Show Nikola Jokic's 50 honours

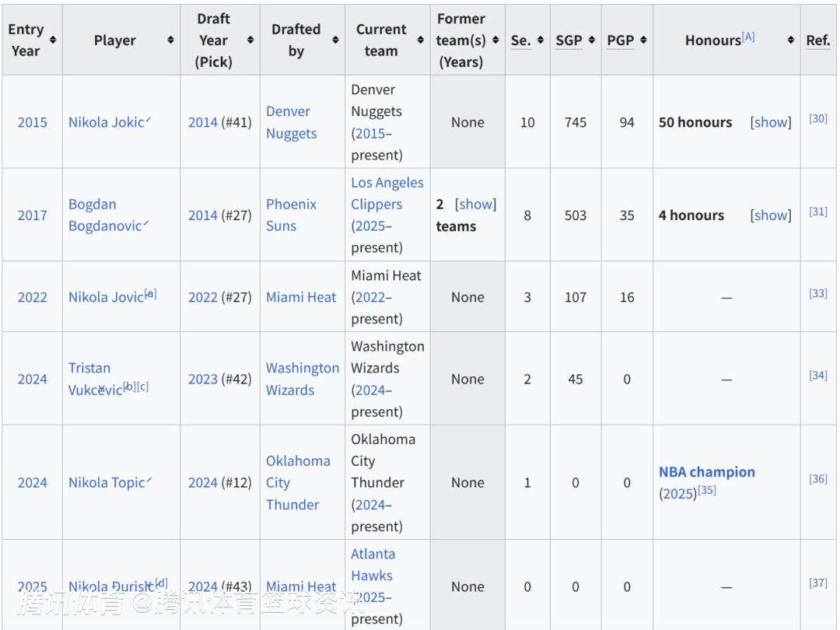click(x=771, y=122)
